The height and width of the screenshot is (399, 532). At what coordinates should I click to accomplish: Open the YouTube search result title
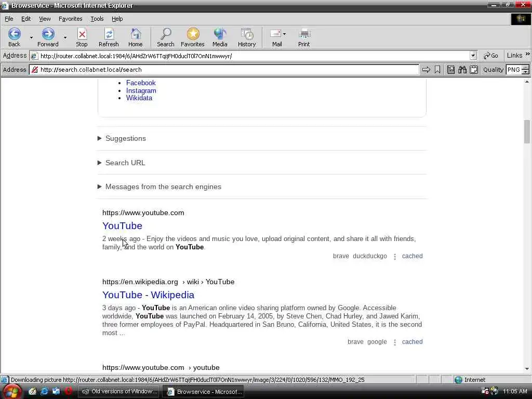(122, 226)
